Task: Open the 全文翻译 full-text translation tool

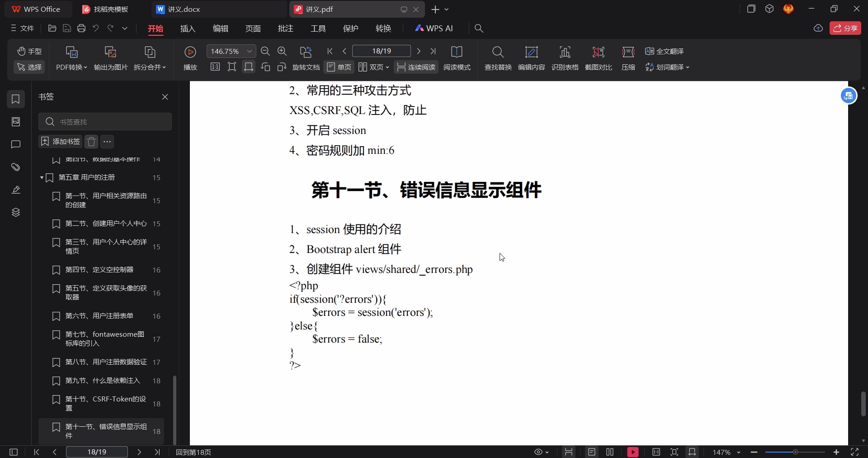Action: [x=665, y=51]
